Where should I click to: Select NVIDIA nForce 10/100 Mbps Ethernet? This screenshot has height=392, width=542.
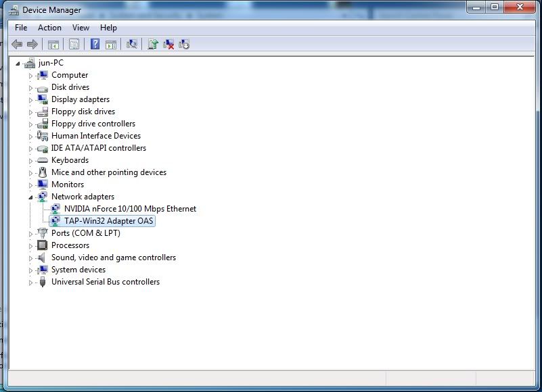tap(130, 209)
